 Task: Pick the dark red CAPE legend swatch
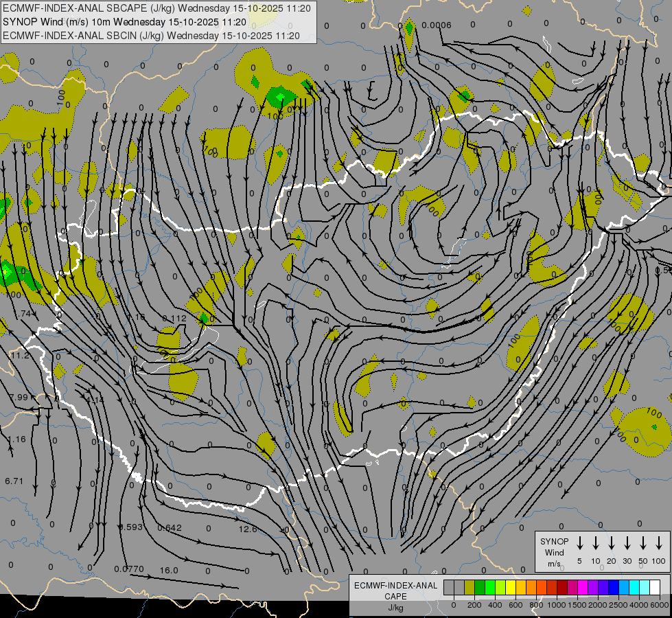pos(563,588)
